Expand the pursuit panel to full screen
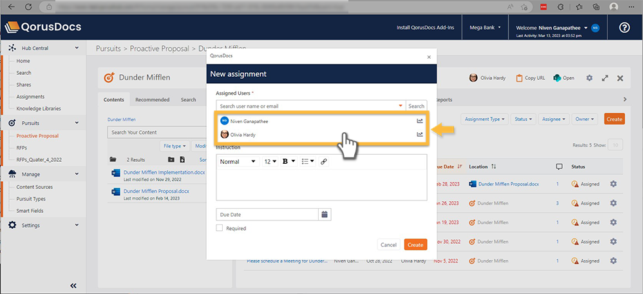 [x=605, y=78]
